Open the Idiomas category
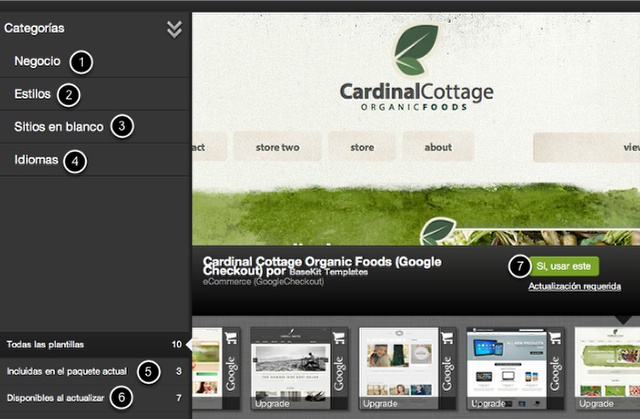 36,160
